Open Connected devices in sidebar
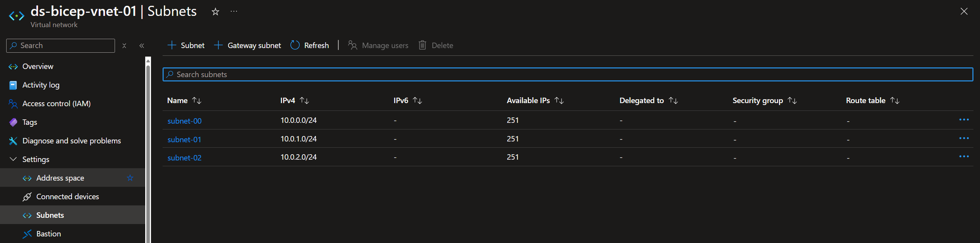The width and height of the screenshot is (980, 243). [x=67, y=196]
